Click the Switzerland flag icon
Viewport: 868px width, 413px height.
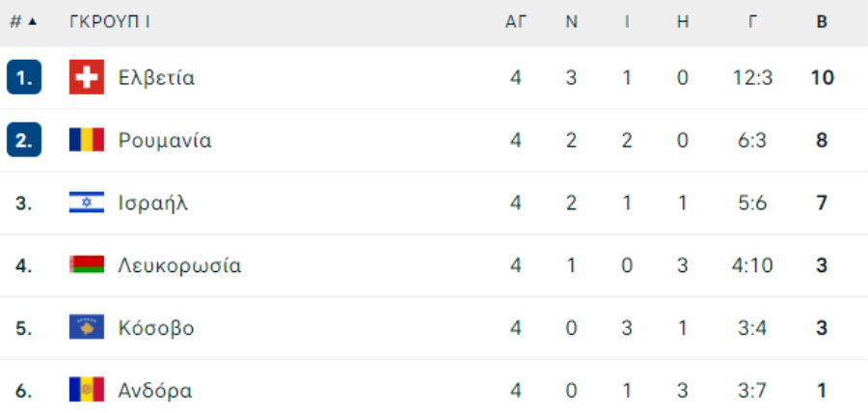[87, 77]
